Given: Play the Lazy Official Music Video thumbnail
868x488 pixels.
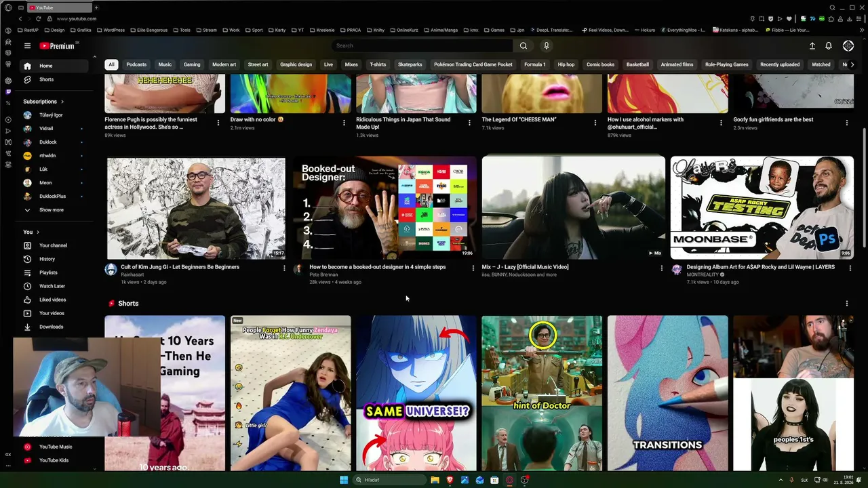Looking at the screenshot, I should 574,207.
